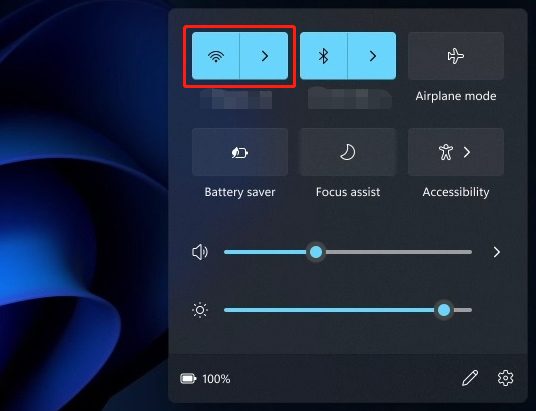The height and width of the screenshot is (411, 536).
Task: Toggle Wi-Fi off using the Wi-Fi icon
Action: tap(216, 56)
